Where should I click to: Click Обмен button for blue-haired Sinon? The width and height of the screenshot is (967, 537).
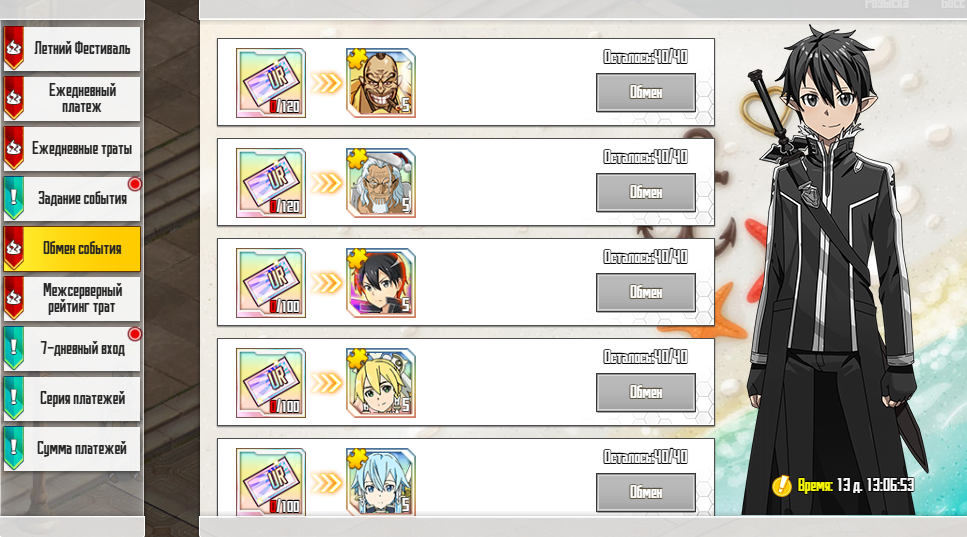tap(646, 492)
